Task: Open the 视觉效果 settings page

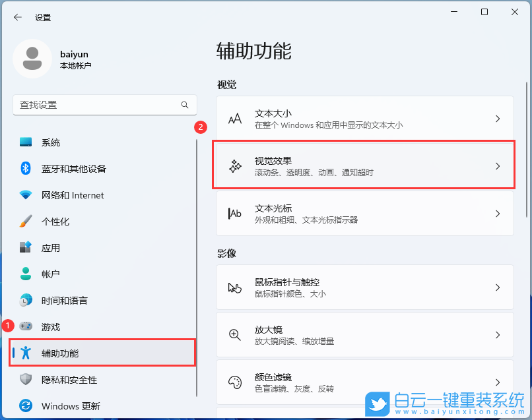Action: click(363, 165)
